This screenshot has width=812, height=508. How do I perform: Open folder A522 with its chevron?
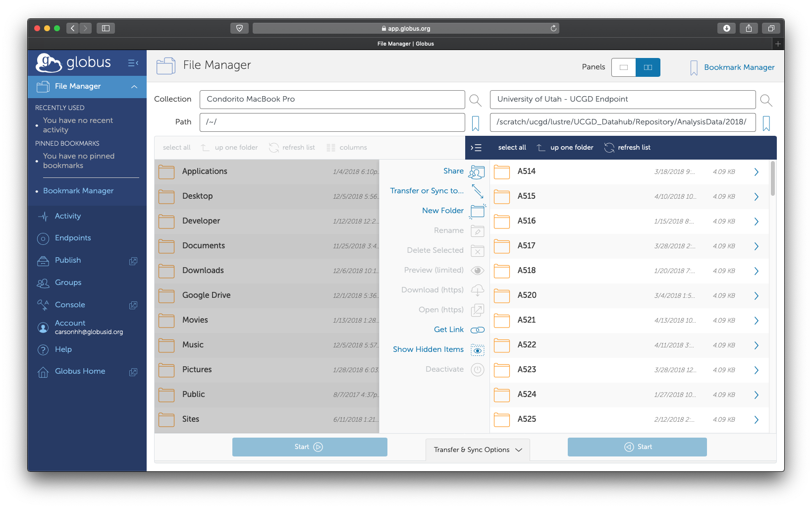(757, 345)
